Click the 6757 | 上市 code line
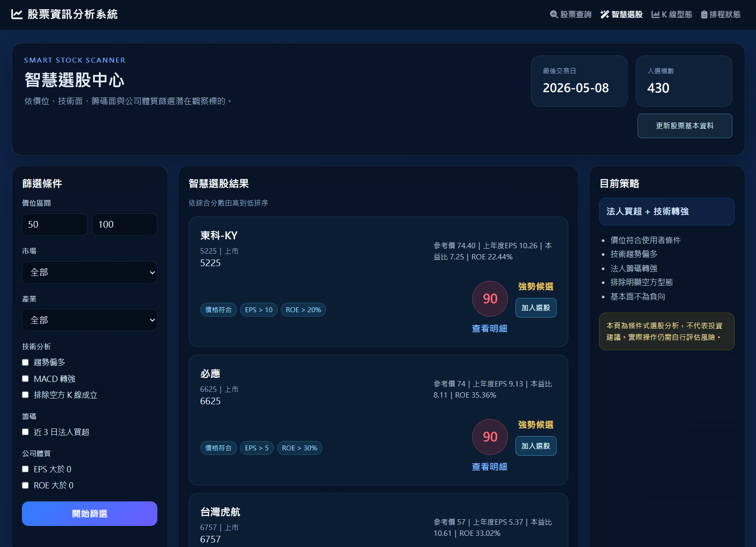Screen dimensions: 756x547 point(220,528)
